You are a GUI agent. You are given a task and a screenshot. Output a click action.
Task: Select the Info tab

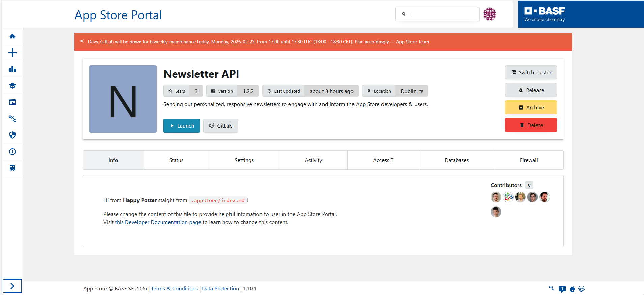pos(113,160)
